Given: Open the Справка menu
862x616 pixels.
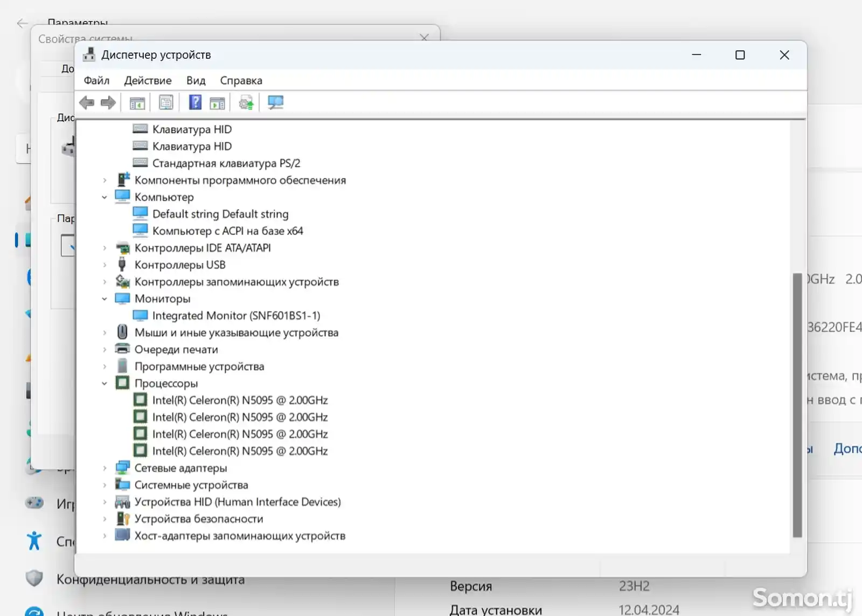Looking at the screenshot, I should 241,80.
